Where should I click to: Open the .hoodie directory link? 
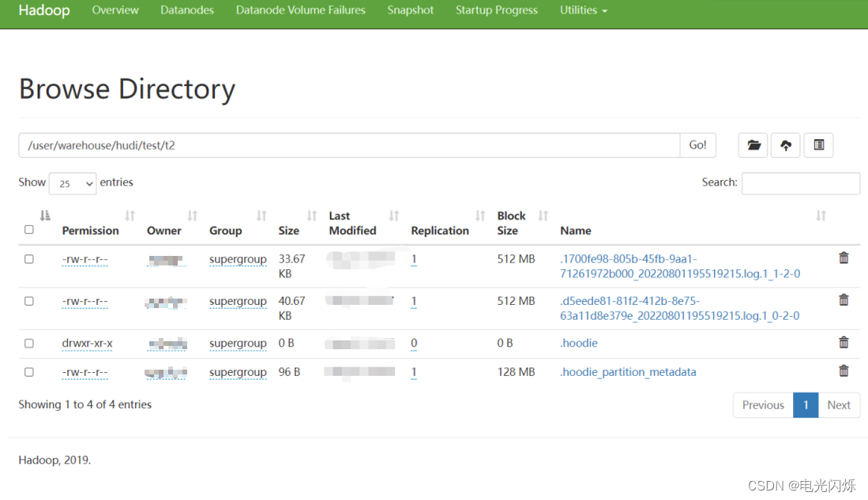click(x=579, y=343)
